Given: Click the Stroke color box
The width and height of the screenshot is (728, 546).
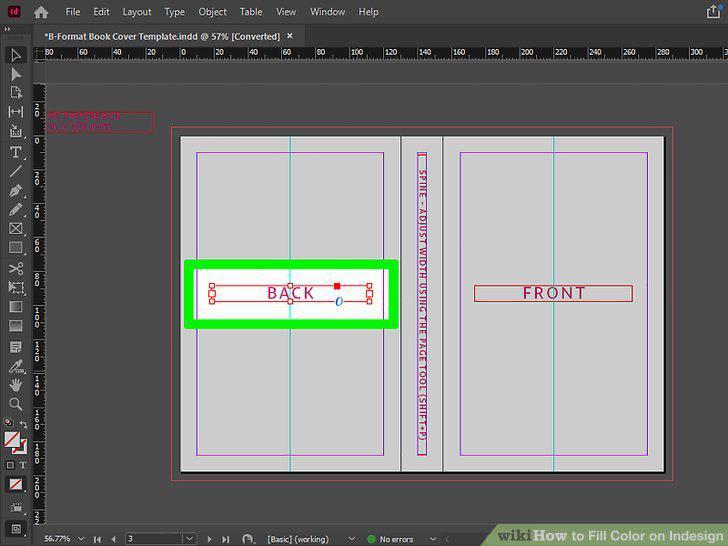Looking at the screenshot, I should pos(21,448).
